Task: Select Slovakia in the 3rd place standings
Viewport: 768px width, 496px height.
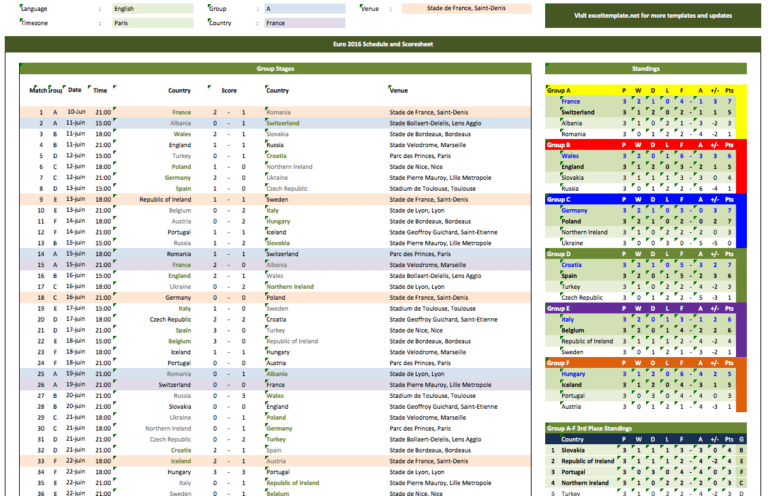Action: (x=573, y=450)
